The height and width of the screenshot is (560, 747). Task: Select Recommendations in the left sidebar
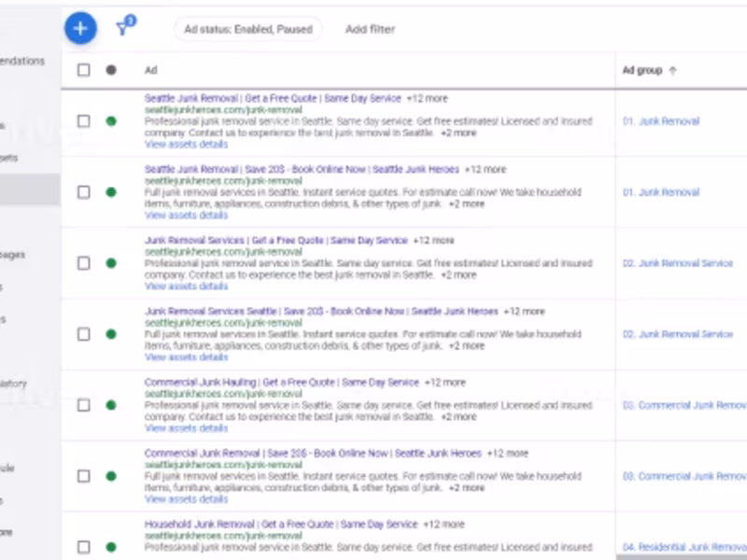pyautogui.click(x=23, y=59)
